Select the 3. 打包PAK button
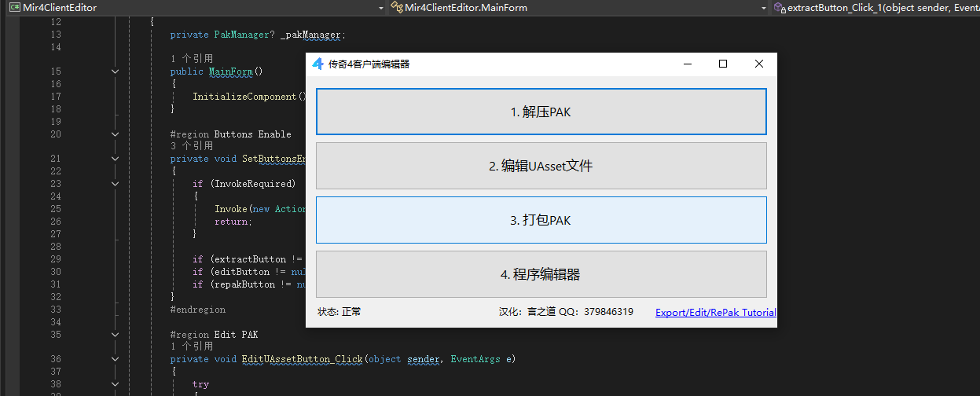The height and width of the screenshot is (396, 980). coord(541,220)
